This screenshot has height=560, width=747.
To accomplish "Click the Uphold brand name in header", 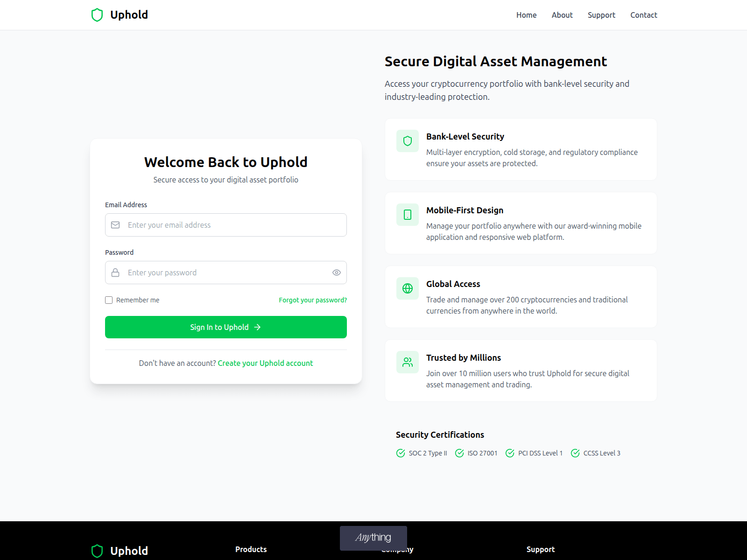I will (129, 15).
